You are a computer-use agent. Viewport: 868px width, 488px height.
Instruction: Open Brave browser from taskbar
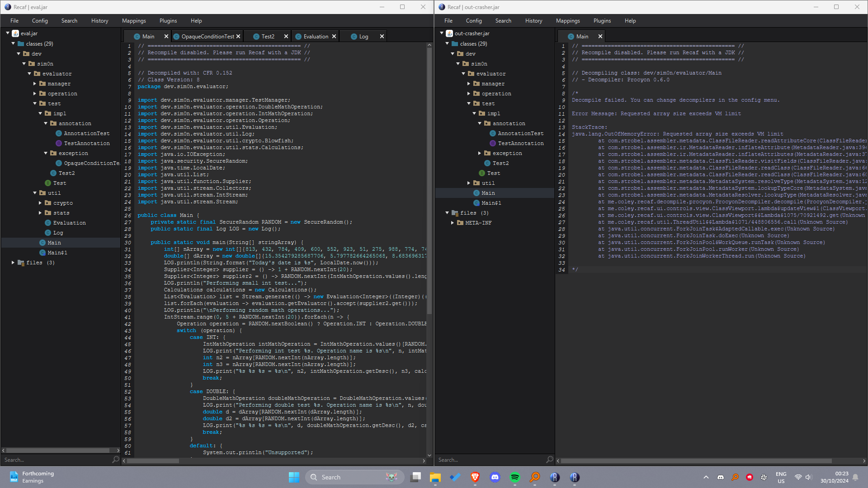[x=475, y=477]
